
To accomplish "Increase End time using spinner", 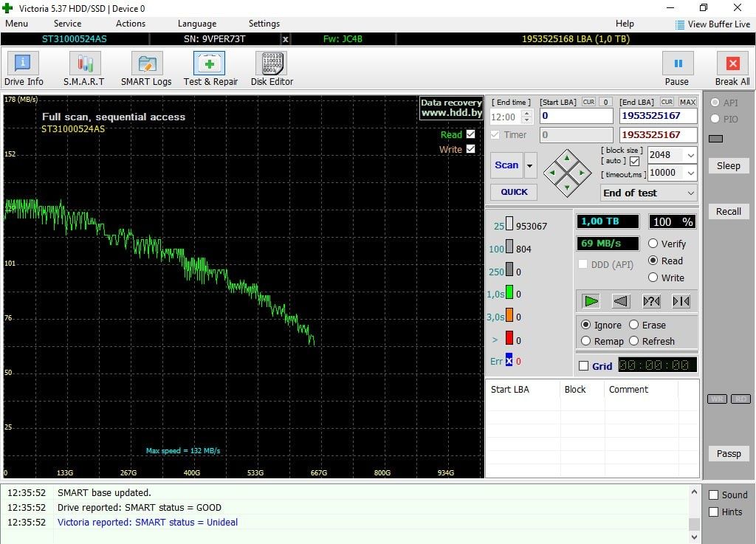I will (527, 113).
